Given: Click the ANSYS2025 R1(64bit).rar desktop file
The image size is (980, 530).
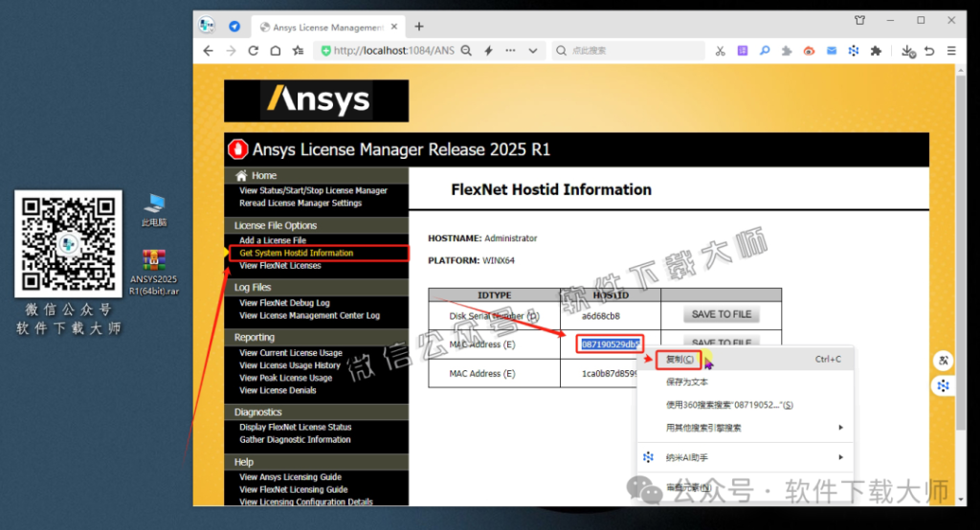Looking at the screenshot, I should click(154, 272).
